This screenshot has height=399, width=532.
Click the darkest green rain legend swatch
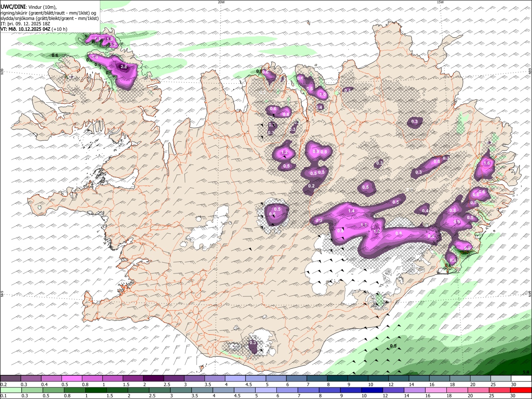(x=96, y=390)
